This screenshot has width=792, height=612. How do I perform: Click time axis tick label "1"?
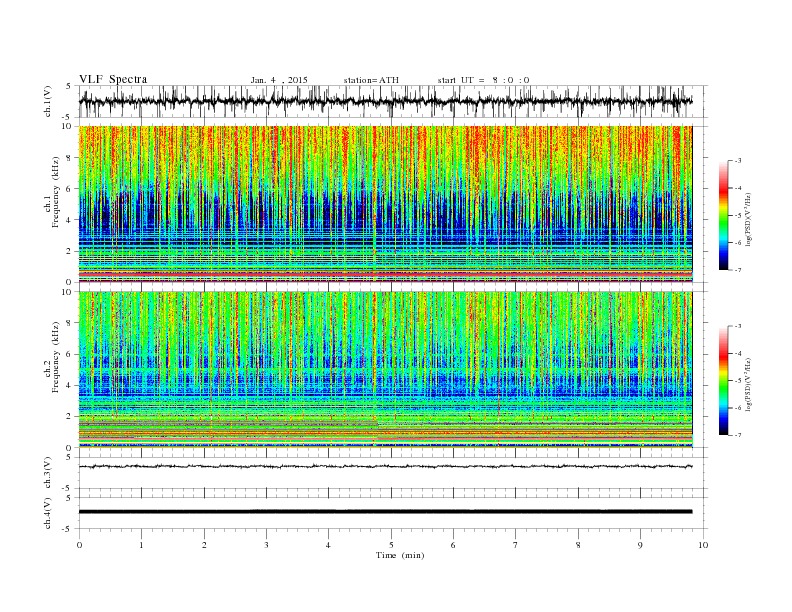click(x=141, y=545)
